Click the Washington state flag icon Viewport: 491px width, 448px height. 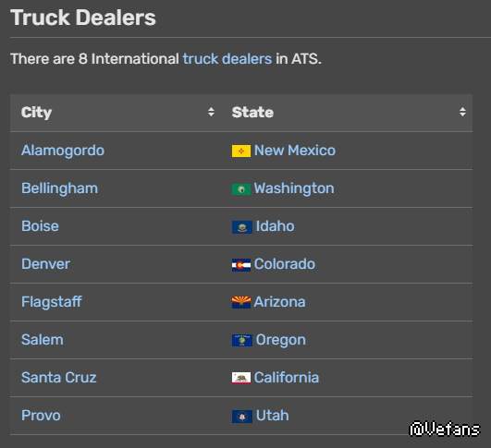tap(241, 189)
